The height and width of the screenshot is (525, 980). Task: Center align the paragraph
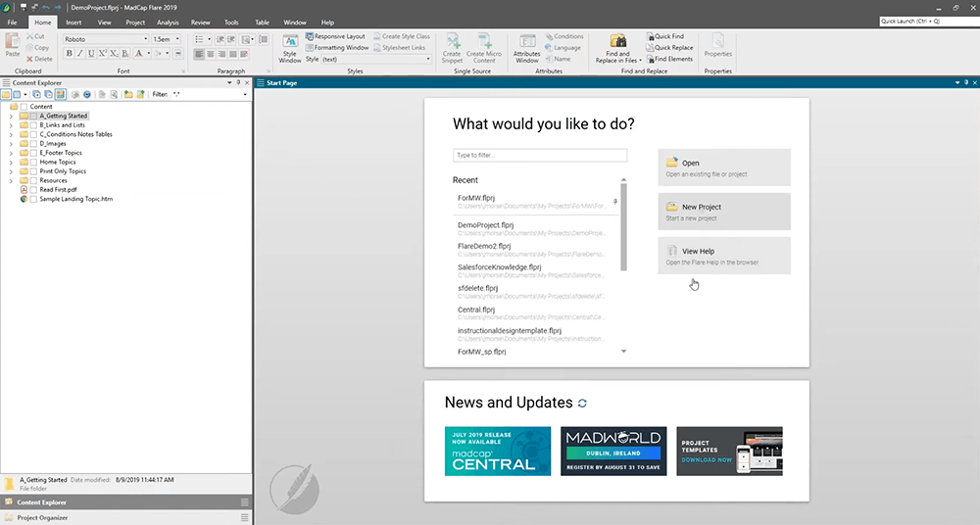pyautogui.click(x=211, y=55)
